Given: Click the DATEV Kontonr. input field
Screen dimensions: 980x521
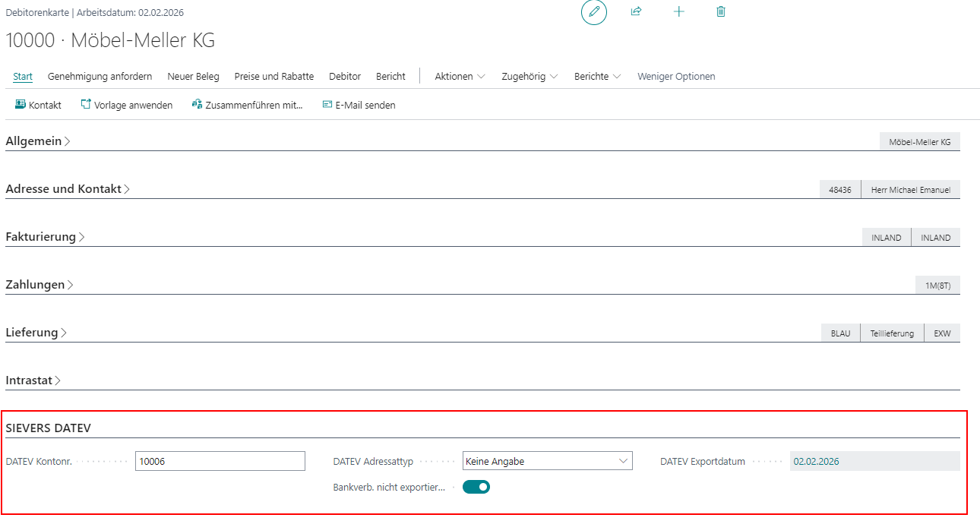Looking at the screenshot, I should coord(220,461).
